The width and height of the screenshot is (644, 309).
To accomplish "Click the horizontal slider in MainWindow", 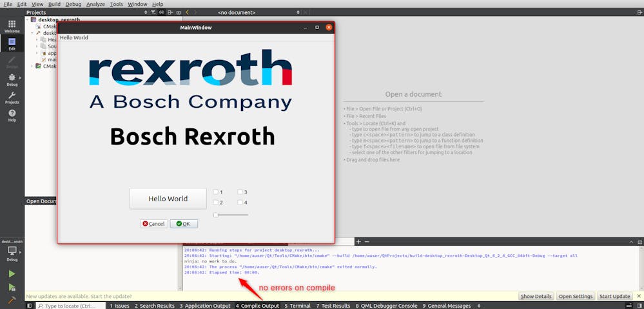I will (231, 215).
